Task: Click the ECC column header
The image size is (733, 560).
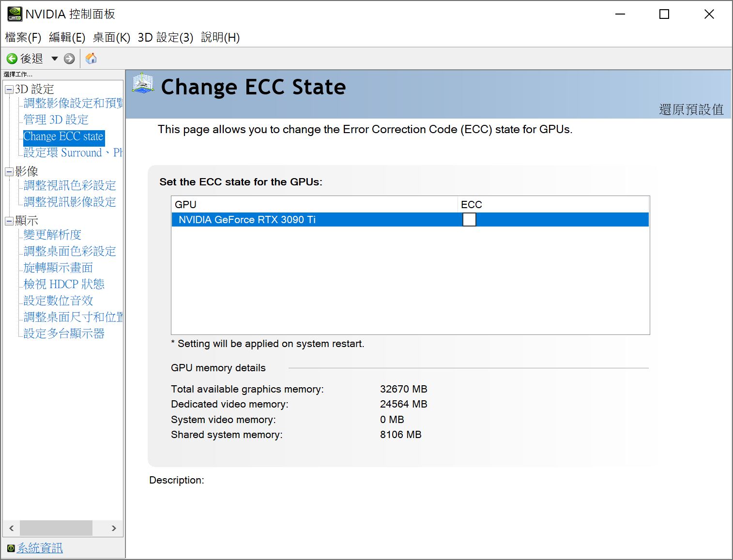Action: (x=553, y=204)
